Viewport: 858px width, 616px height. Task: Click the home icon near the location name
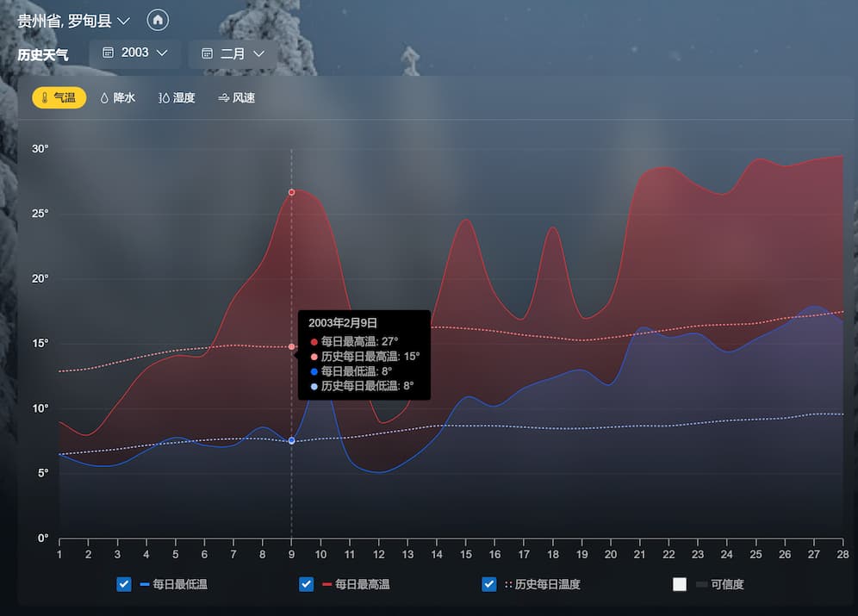pyautogui.click(x=158, y=20)
